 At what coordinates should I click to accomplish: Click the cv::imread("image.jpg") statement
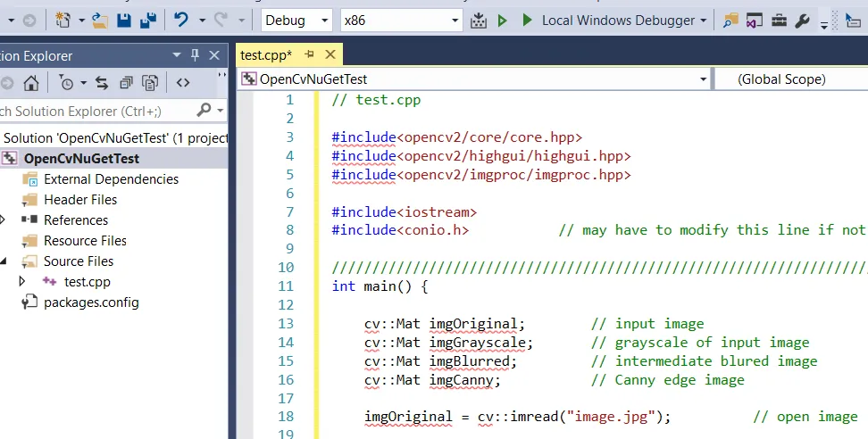coord(574,417)
